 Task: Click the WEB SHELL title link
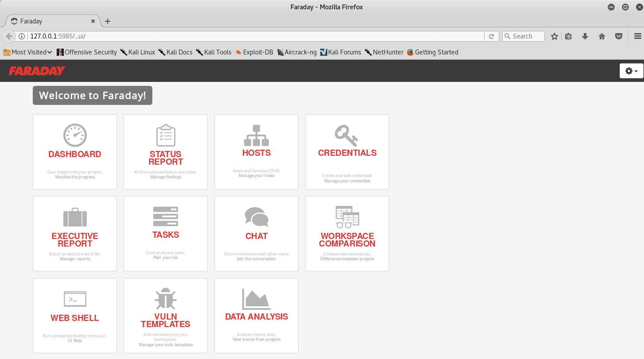[75, 318]
